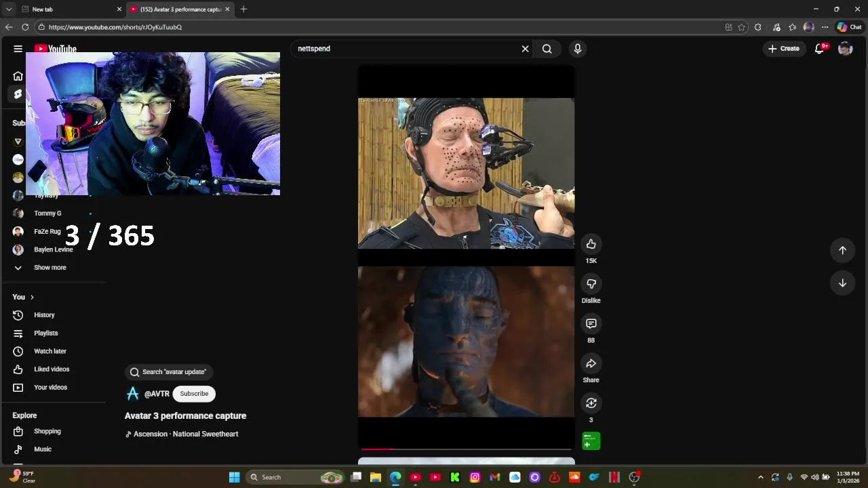868x488 pixels.
Task: Seek in the short's red progress bar
Action: [x=467, y=449]
